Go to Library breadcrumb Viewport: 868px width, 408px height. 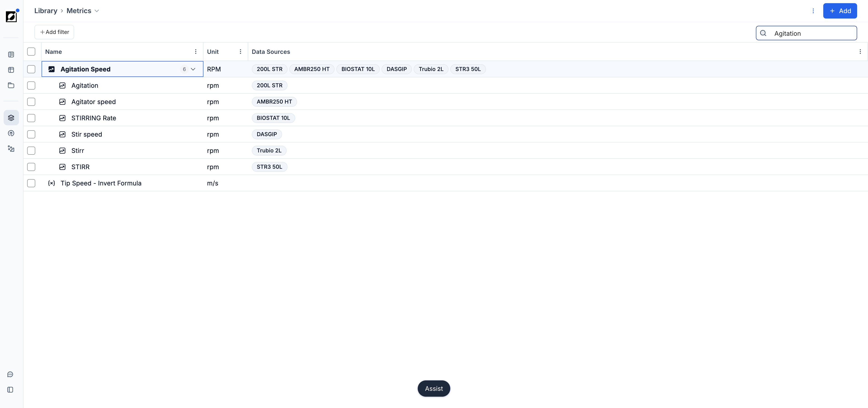click(x=46, y=11)
